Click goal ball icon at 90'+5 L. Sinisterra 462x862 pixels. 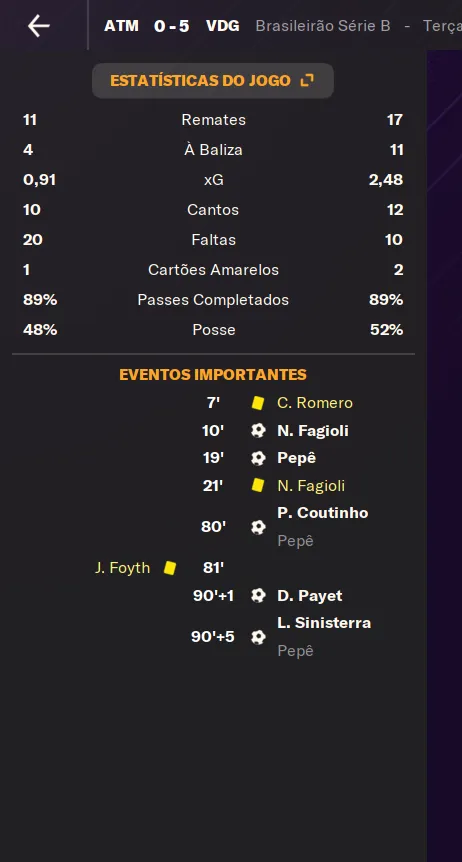[x=258, y=637]
